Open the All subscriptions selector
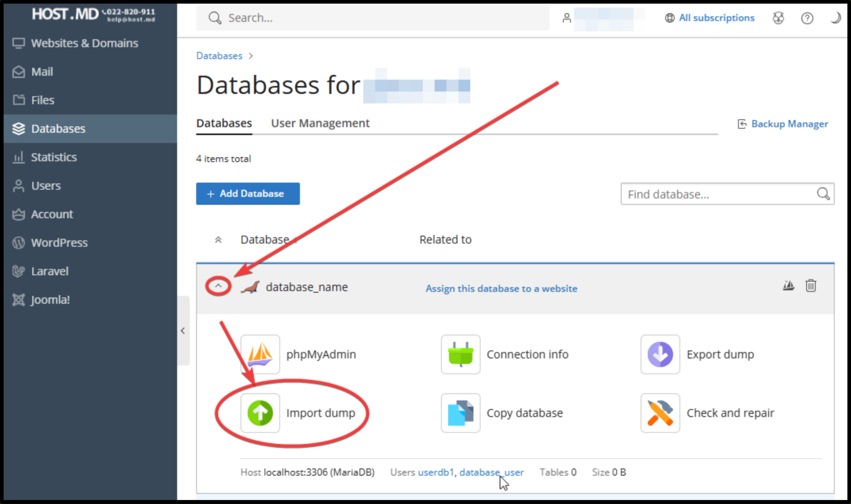The height and width of the screenshot is (504, 851). tap(710, 18)
